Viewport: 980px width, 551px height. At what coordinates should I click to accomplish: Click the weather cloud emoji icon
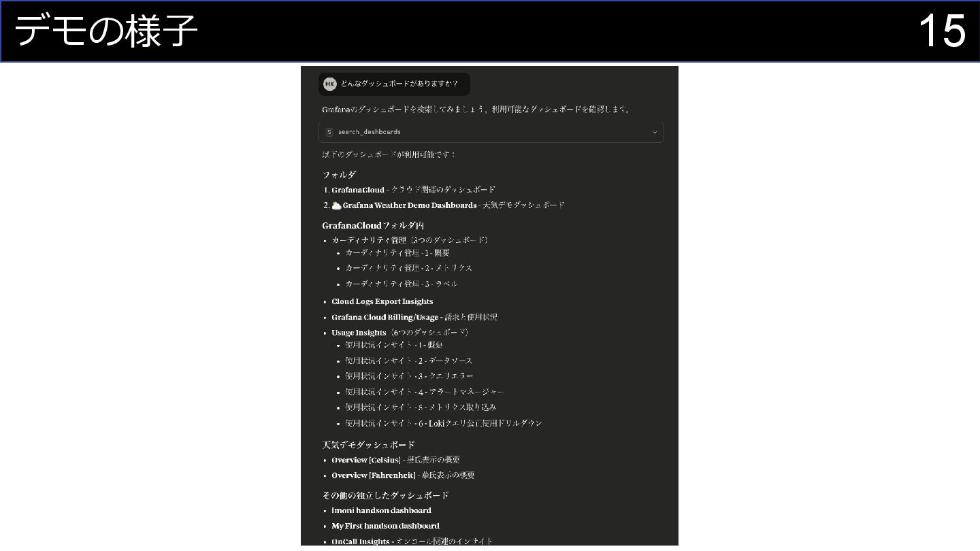[x=336, y=205]
